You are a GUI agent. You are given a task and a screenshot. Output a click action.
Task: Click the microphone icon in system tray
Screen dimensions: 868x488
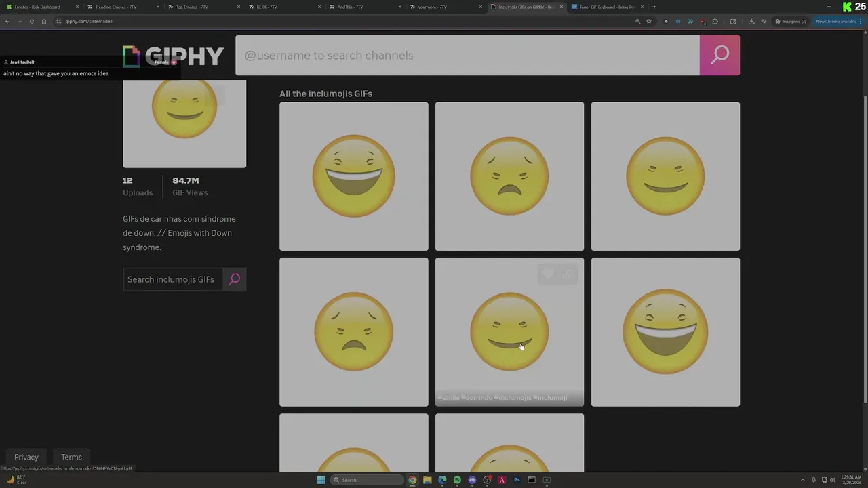814,480
